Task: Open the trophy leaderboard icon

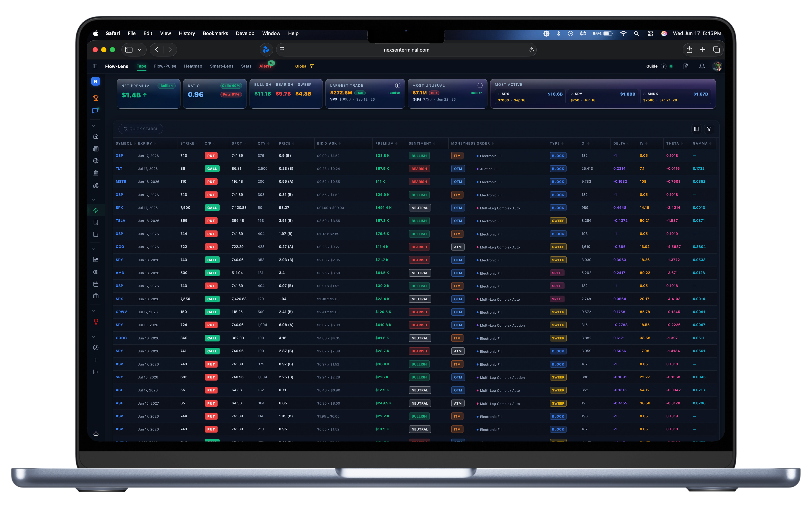Action: pyautogui.click(x=96, y=98)
